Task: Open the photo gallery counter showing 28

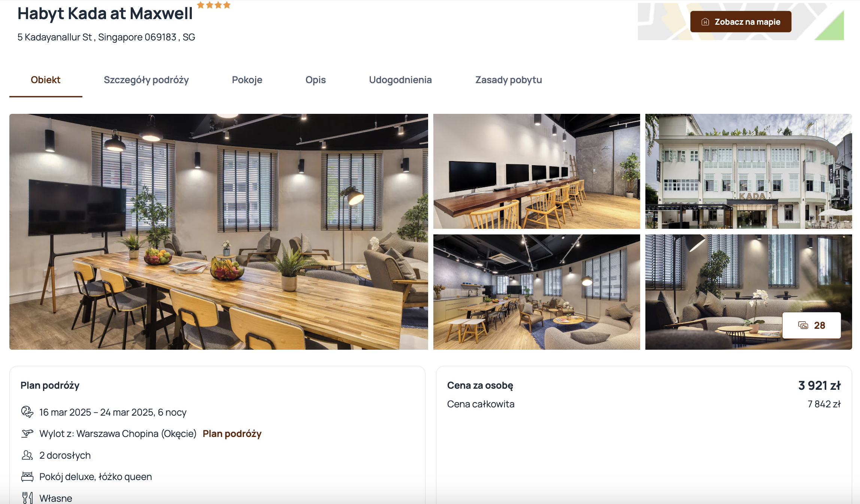Action: [x=811, y=325]
